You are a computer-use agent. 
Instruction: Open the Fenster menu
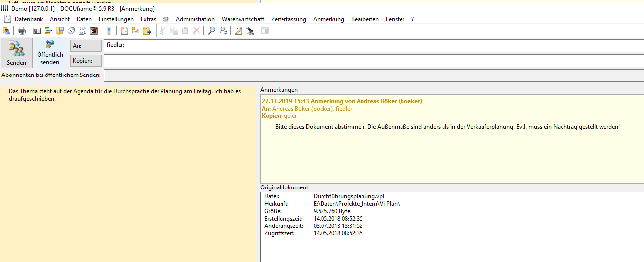click(395, 19)
